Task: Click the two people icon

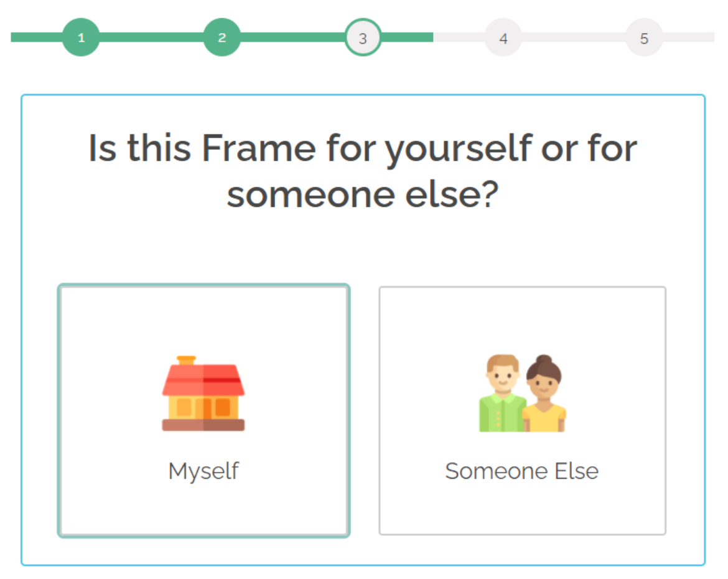Action: tap(523, 393)
